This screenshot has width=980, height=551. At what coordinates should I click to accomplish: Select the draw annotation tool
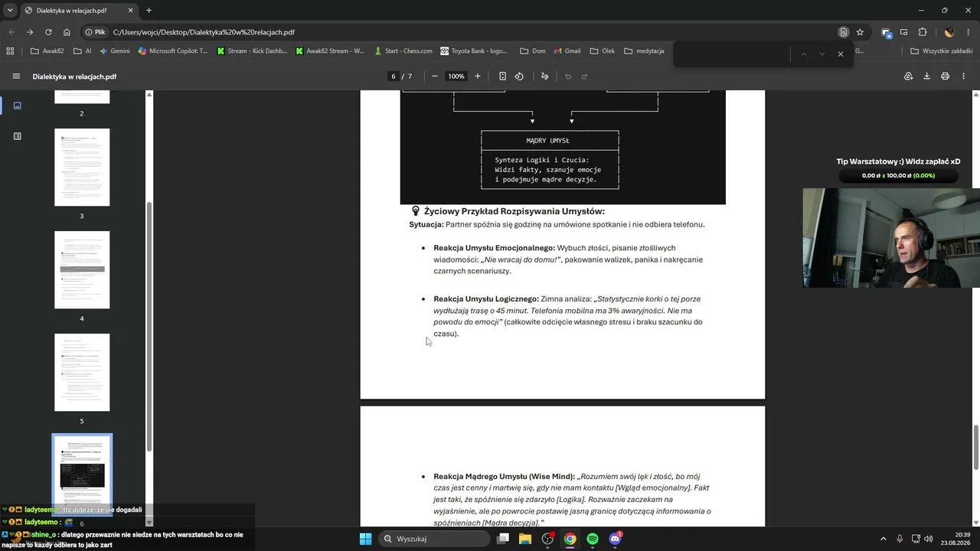coord(544,77)
